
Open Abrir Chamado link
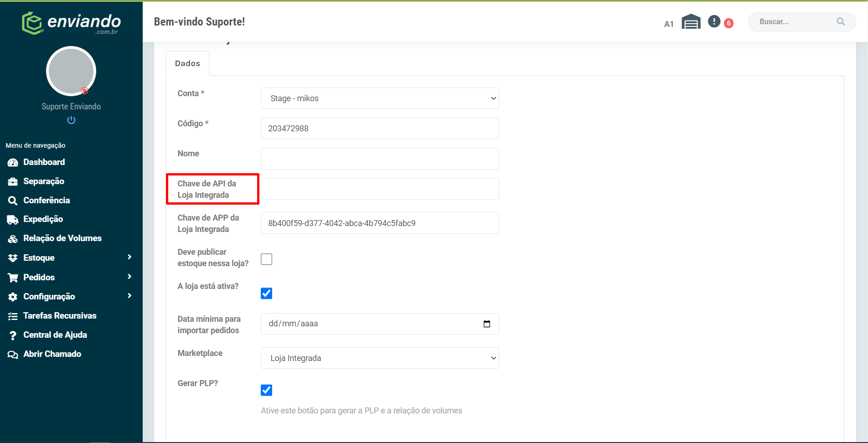pos(52,354)
